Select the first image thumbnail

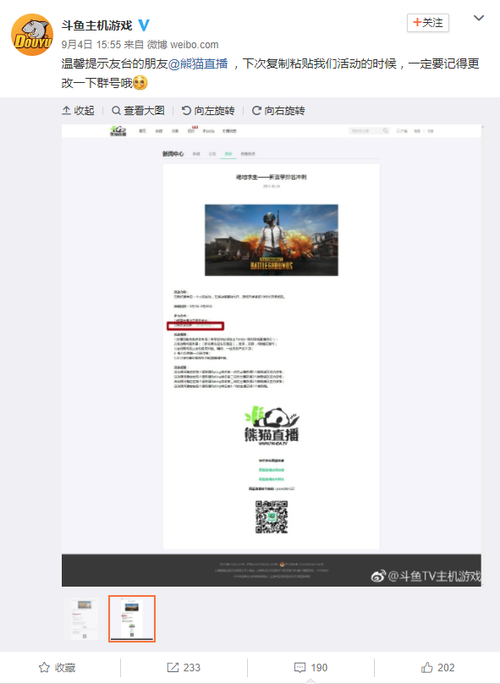pyautogui.click(x=84, y=619)
